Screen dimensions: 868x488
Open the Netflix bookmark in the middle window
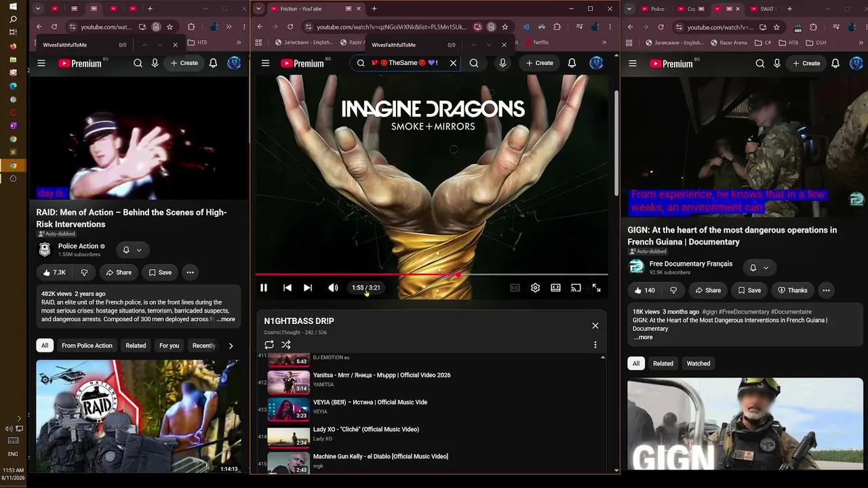tap(536, 42)
